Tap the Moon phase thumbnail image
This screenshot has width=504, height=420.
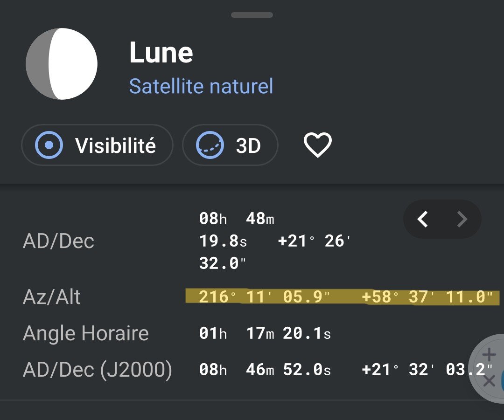click(61, 64)
